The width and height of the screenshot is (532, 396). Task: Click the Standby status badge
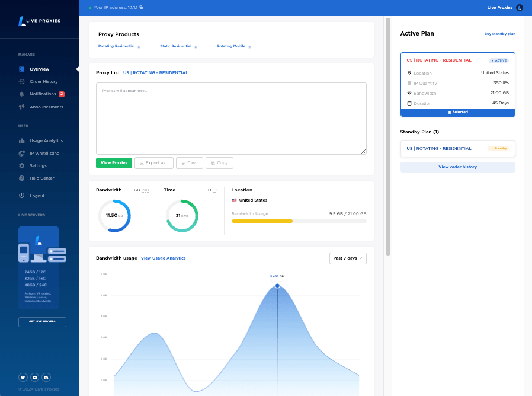pos(498,149)
